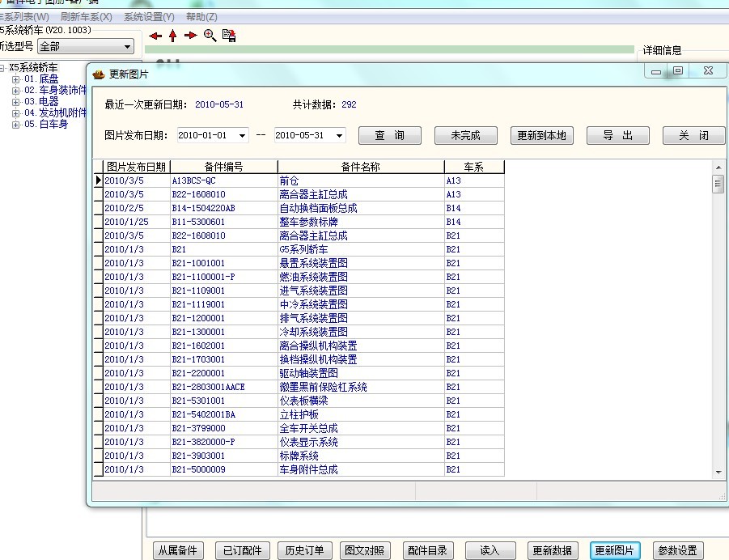
Task: Click the save document toolbar icon
Action: pyautogui.click(x=229, y=36)
